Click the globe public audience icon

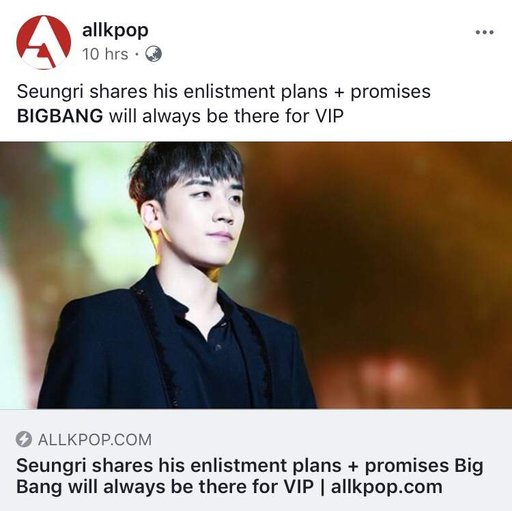(x=153, y=54)
